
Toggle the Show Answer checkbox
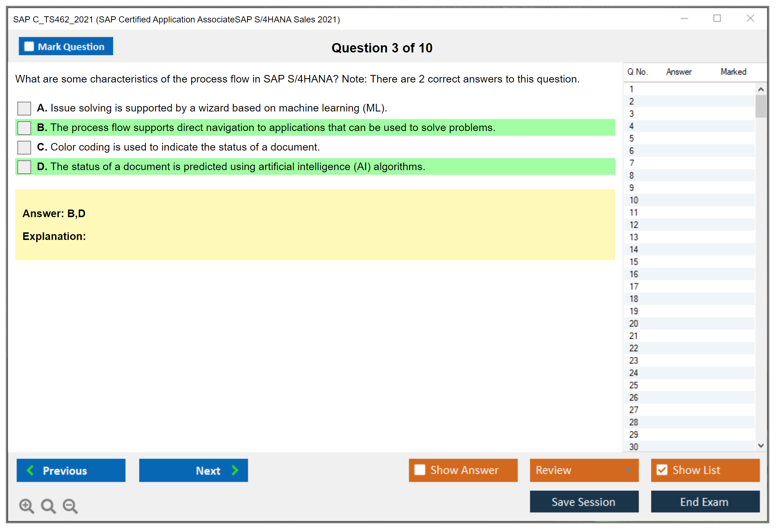pyautogui.click(x=420, y=470)
